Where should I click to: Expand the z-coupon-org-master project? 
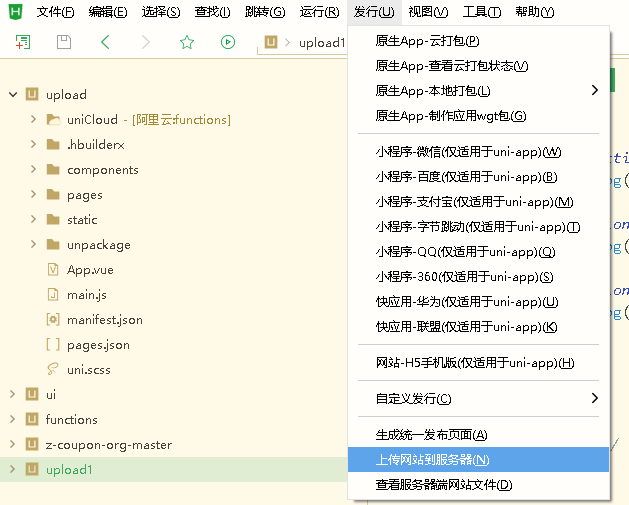tap(13, 444)
